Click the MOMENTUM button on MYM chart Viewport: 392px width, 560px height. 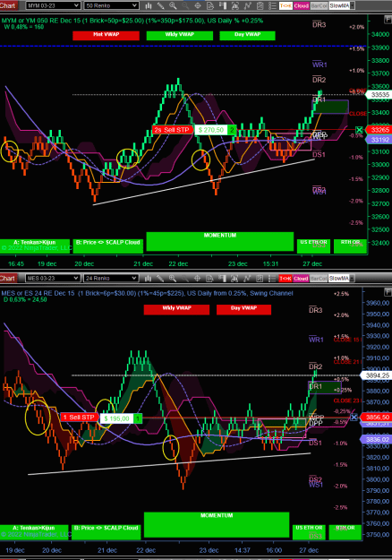coord(220,241)
